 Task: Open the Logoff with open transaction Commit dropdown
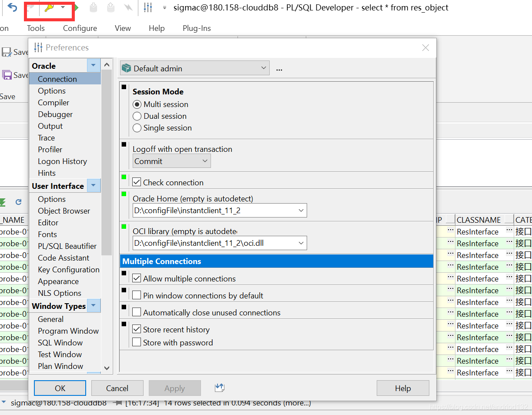pyautogui.click(x=172, y=161)
